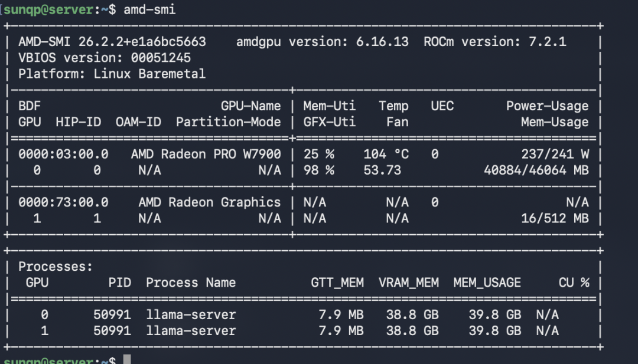Click the AMD Radeon PRO W7900 name
Viewport: 638px width, 364px height.
(206, 155)
